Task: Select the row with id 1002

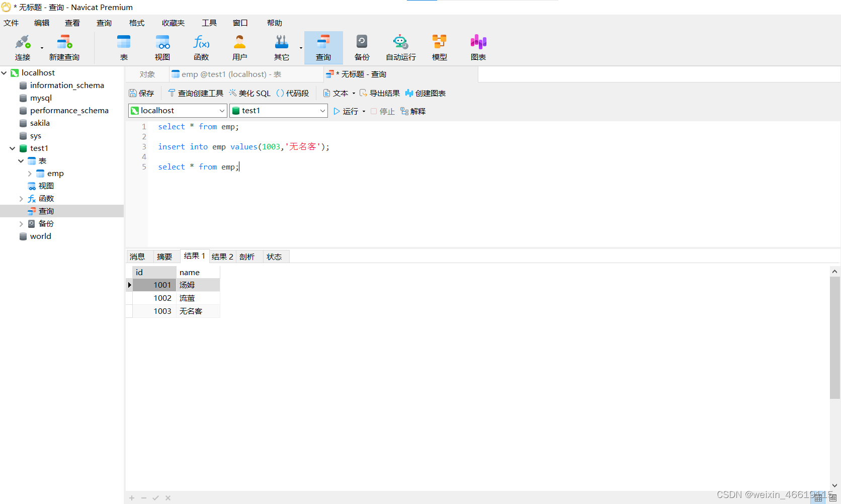Action: pyautogui.click(x=162, y=298)
